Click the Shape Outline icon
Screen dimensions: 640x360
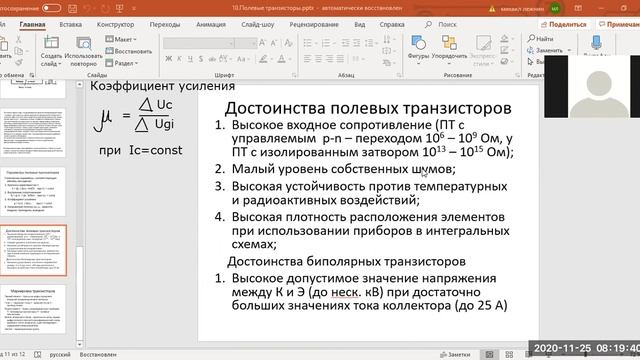[504, 50]
